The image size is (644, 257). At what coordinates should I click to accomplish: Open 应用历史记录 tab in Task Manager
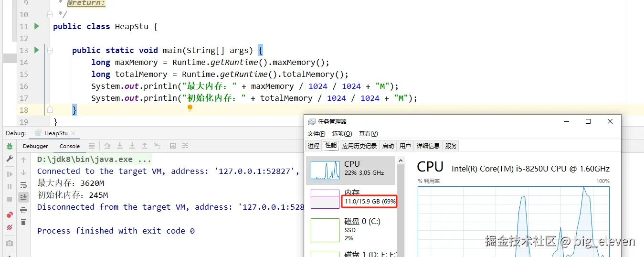tap(359, 146)
